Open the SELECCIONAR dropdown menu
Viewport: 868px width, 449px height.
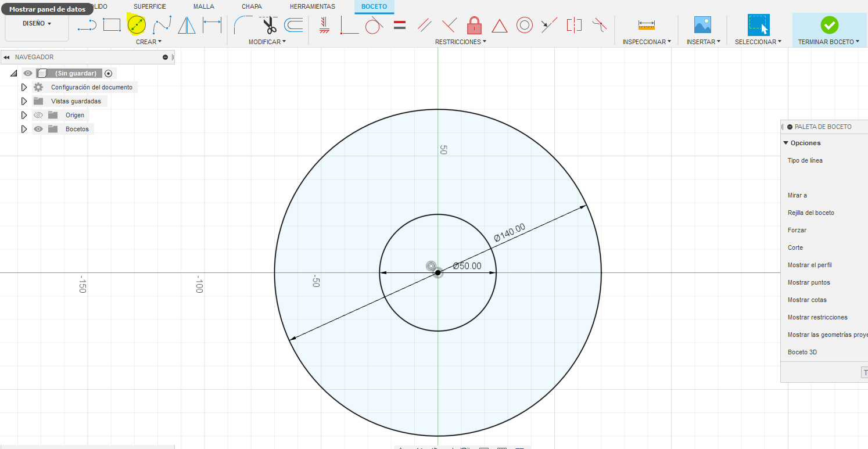758,42
